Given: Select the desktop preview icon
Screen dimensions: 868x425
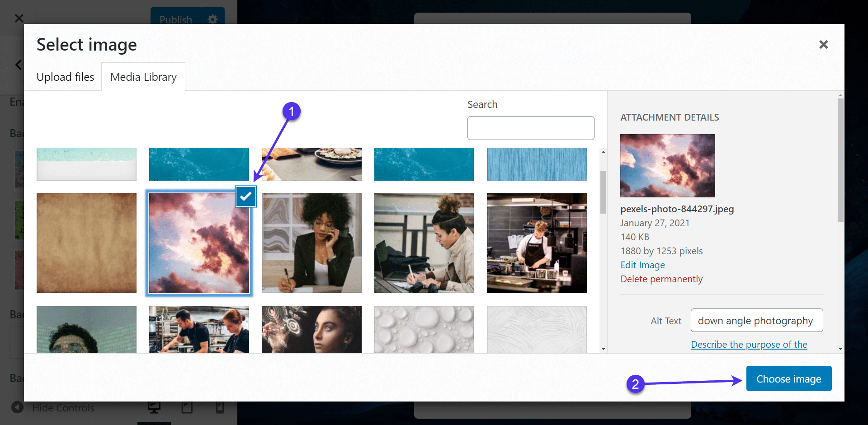Looking at the screenshot, I should 154,407.
